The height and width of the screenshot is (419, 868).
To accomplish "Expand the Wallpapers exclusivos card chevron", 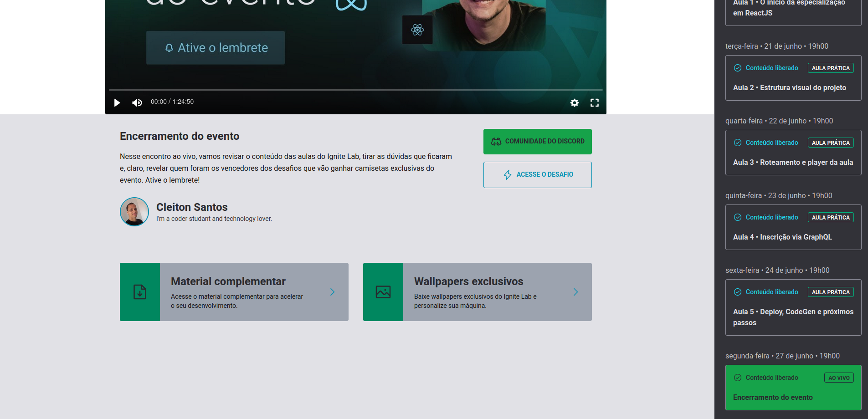I will [575, 292].
